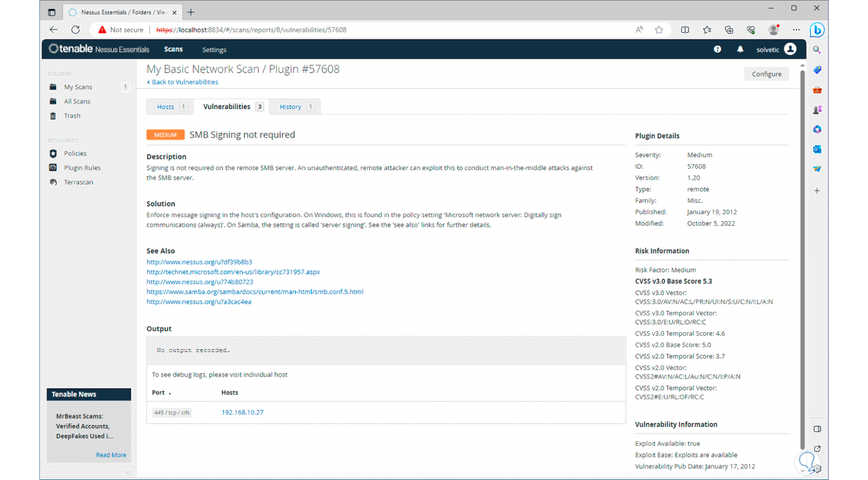This screenshot has width=868, height=480.
Task: Go back to the previous page
Action: pyautogui.click(x=54, y=30)
